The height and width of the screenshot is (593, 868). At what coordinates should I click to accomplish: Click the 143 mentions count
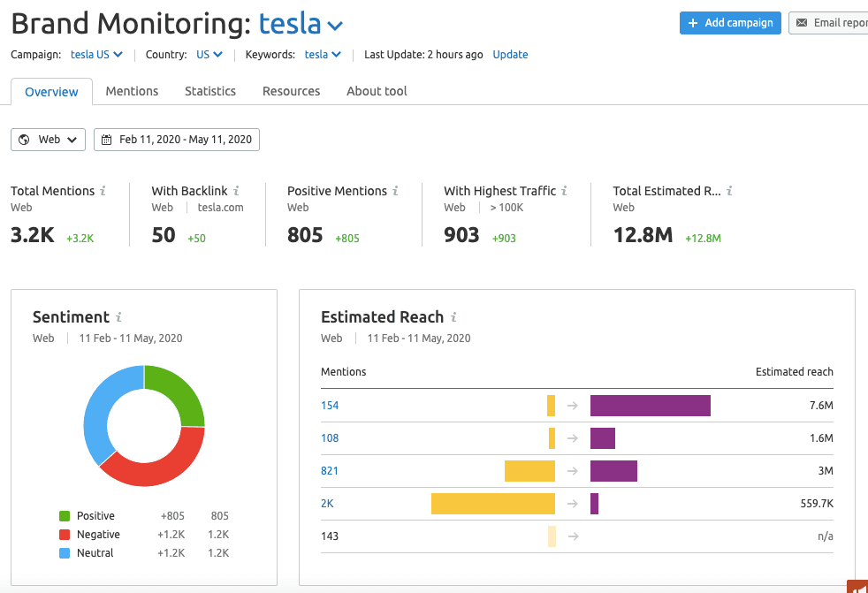330,536
